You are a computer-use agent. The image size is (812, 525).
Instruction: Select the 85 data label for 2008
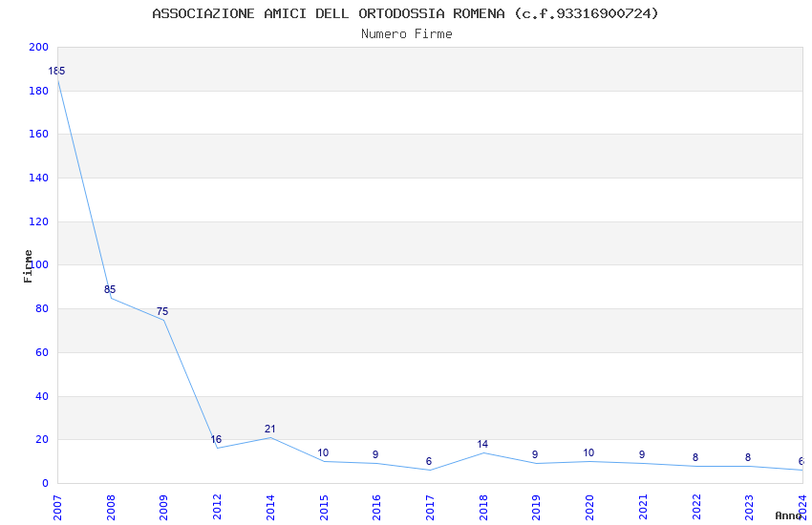pyautogui.click(x=110, y=289)
